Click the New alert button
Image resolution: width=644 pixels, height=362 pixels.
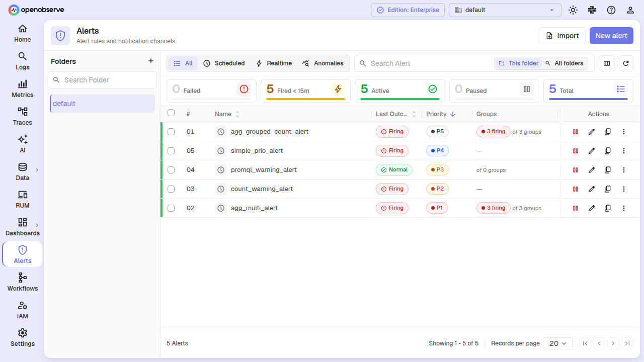coord(611,36)
